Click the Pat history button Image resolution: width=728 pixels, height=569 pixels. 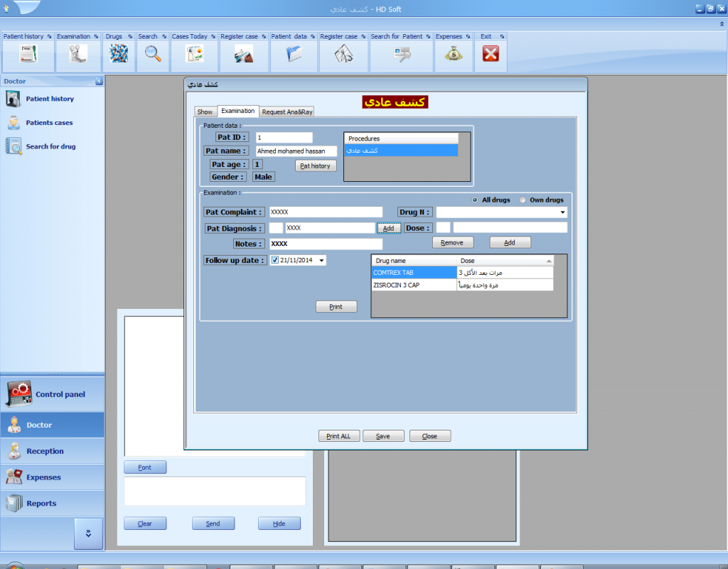[x=315, y=166]
